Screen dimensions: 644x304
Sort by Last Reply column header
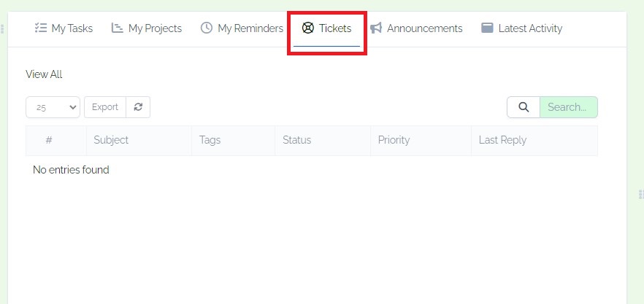pyautogui.click(x=534, y=140)
